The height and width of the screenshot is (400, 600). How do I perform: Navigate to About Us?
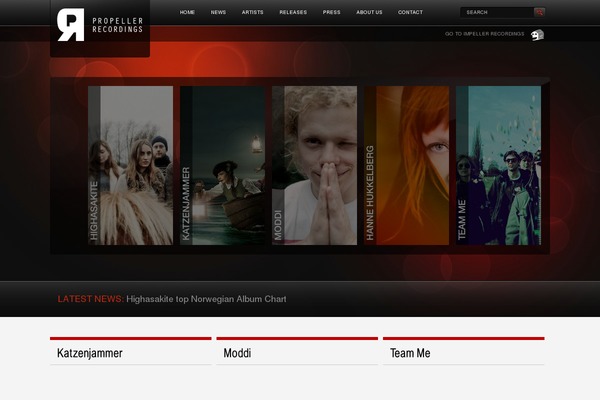[x=369, y=12]
